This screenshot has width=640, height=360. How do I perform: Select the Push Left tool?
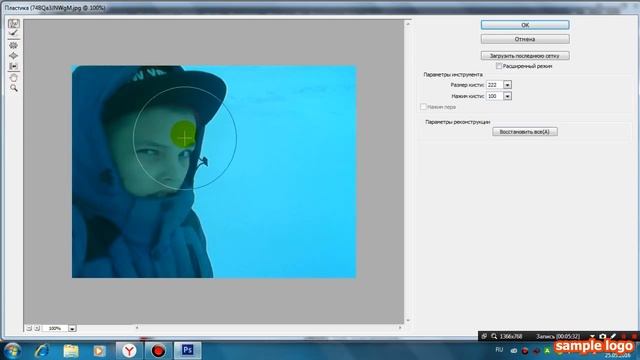pyautogui.click(x=13, y=66)
